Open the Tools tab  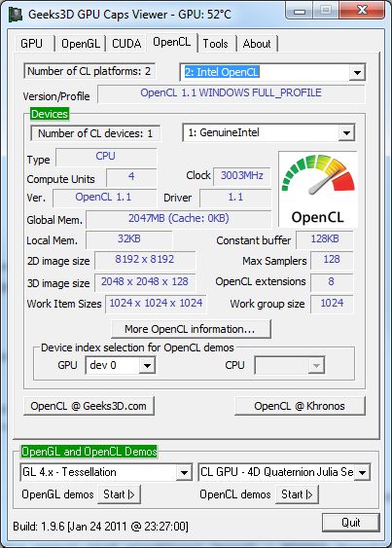[x=215, y=44]
